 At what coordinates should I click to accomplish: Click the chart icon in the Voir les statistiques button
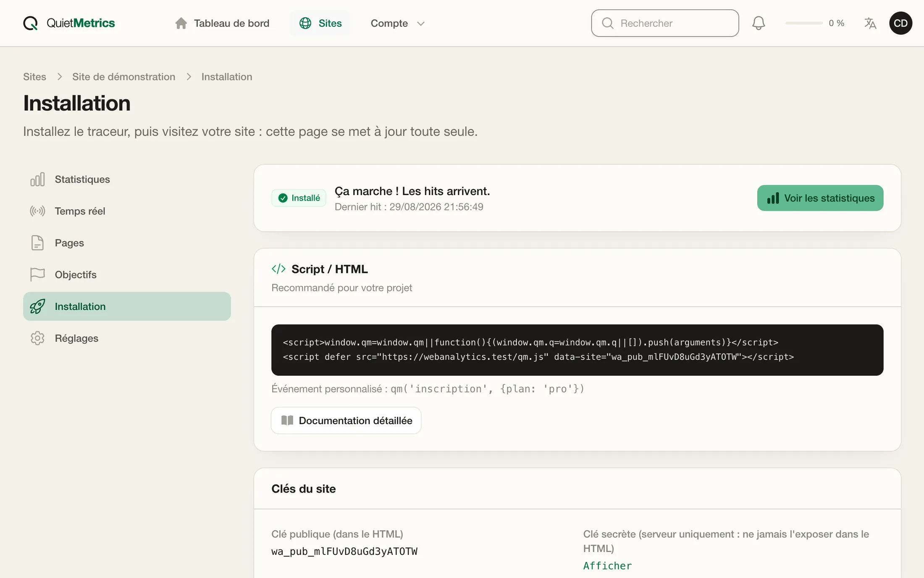(773, 198)
